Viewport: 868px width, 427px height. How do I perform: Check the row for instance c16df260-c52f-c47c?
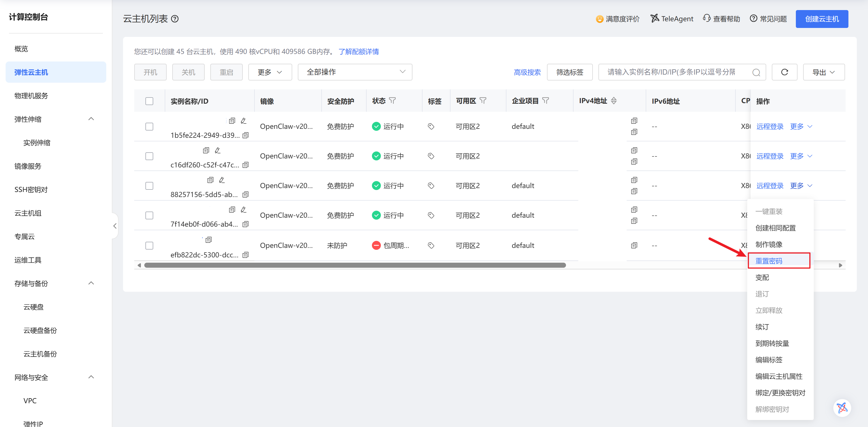(149, 156)
